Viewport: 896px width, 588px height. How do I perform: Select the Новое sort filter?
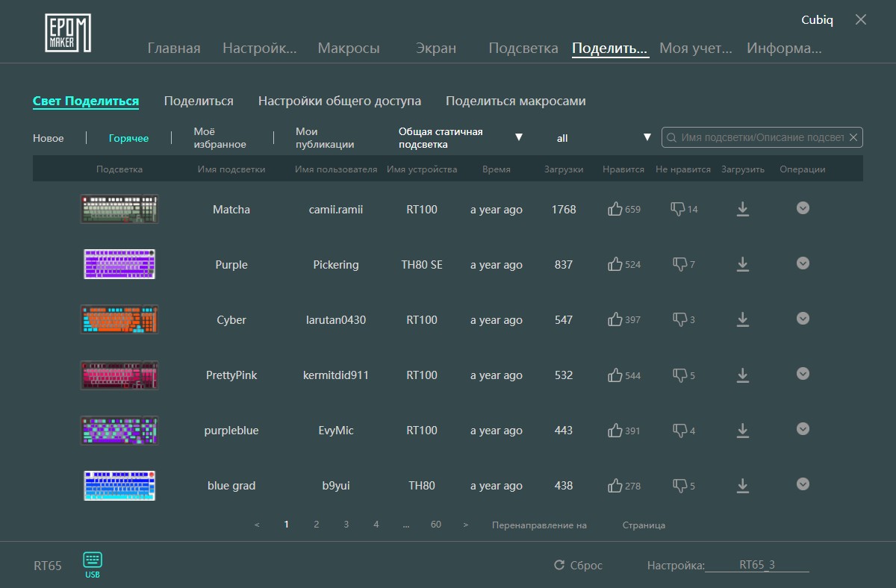pos(49,138)
